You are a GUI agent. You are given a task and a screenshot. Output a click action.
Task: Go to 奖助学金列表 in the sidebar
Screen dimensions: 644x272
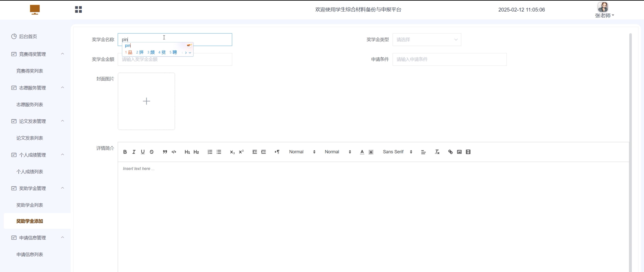[30, 205]
